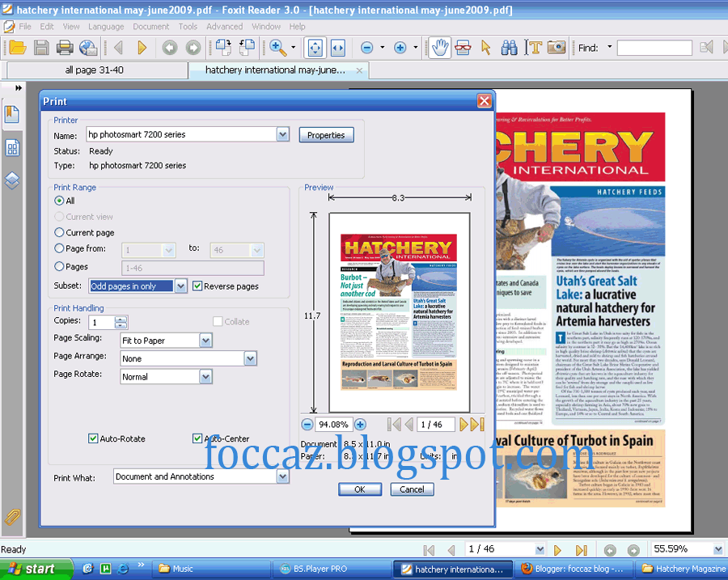Open the Attachments paperclip panel
This screenshot has height=580, width=728.
tap(12, 516)
